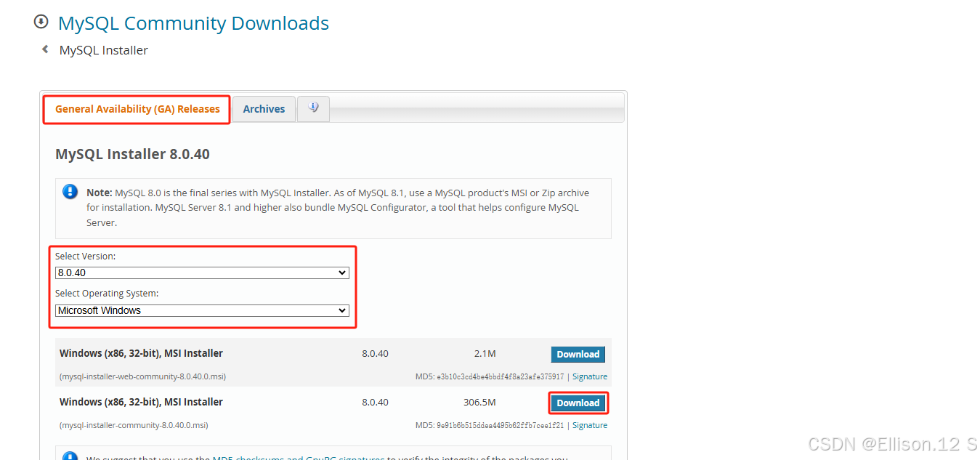Image resolution: width=980 pixels, height=460 pixels.
Task: Download the 2.1M web community installer
Action: (x=578, y=354)
